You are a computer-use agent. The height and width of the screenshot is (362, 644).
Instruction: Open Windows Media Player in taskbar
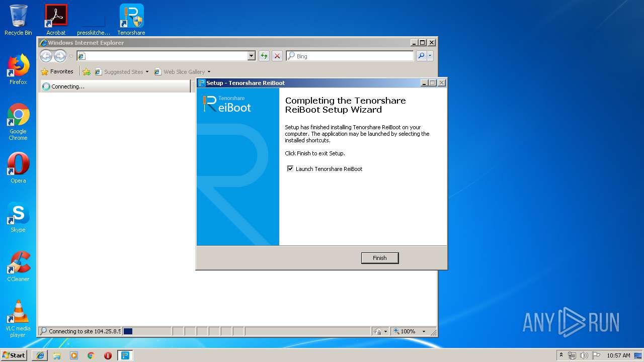pos(74,355)
